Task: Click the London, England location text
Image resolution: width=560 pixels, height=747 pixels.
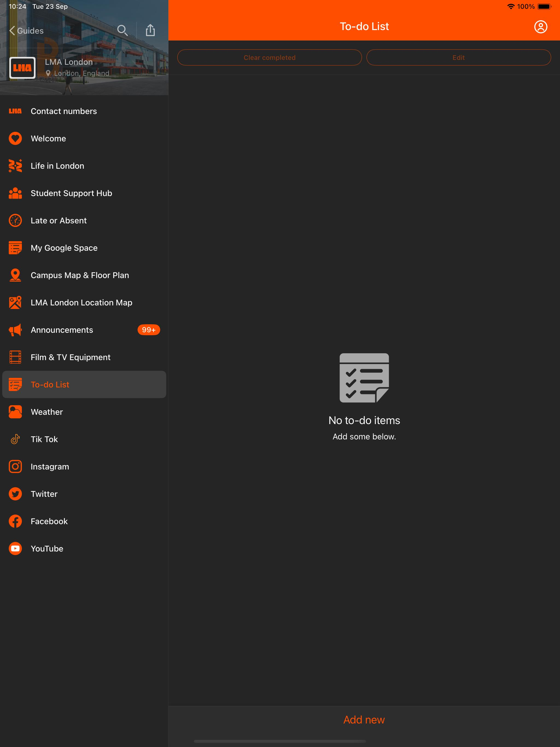Action: [x=82, y=73]
